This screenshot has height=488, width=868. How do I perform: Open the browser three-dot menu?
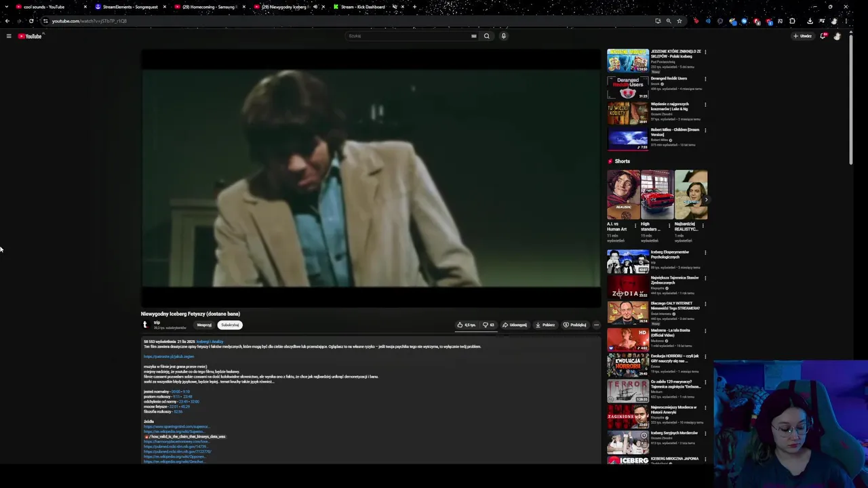point(846,21)
